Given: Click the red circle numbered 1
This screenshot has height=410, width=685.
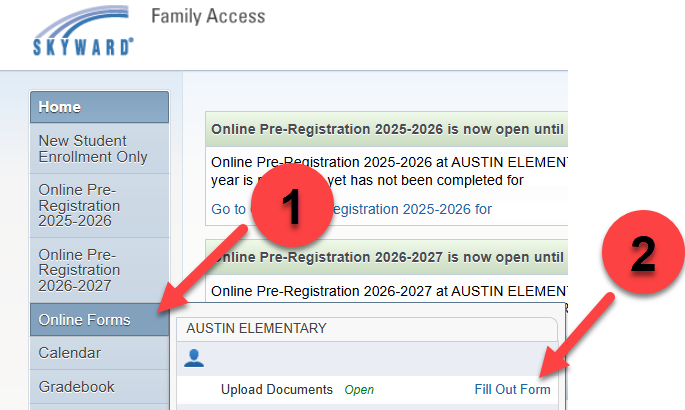Looking at the screenshot, I should click(x=290, y=211).
